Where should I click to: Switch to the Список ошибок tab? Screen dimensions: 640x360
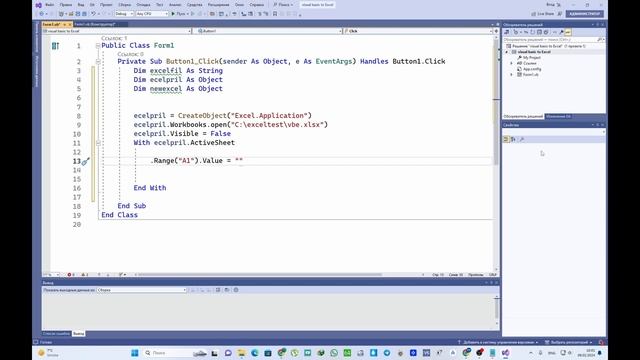click(56, 334)
